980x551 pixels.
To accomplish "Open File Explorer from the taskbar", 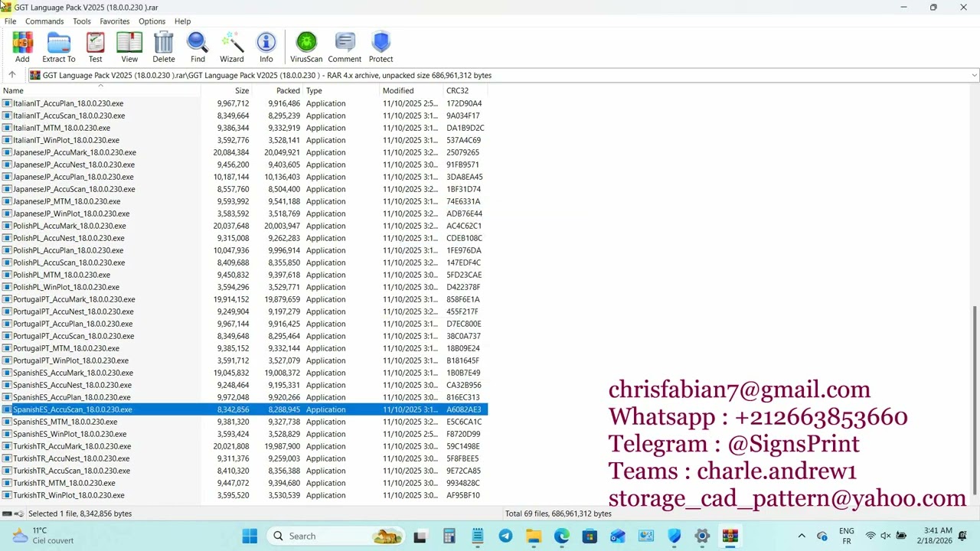I will (534, 536).
